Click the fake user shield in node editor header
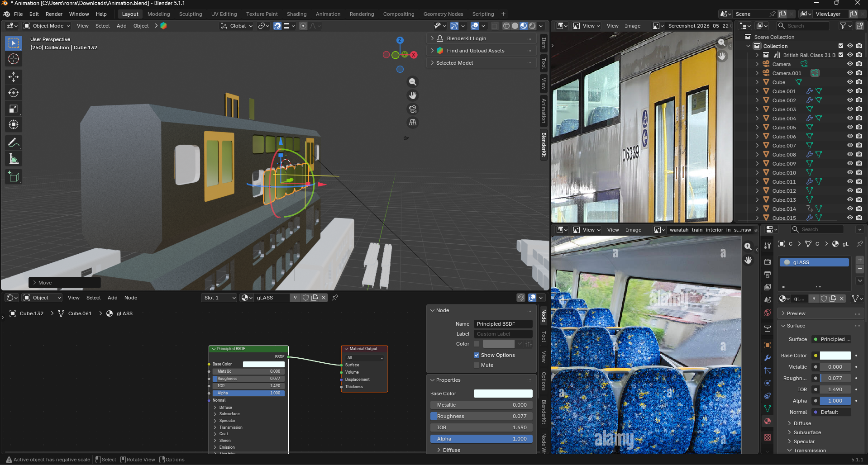This screenshot has height=465, width=868. [x=305, y=298]
